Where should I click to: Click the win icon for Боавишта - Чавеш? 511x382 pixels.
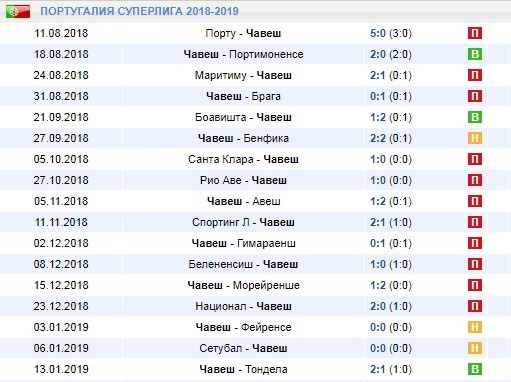475,117
